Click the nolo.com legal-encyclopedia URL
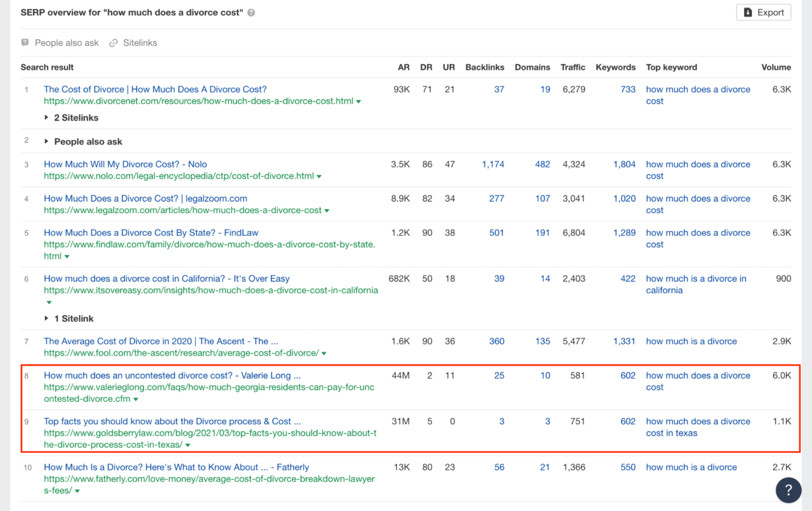The image size is (812, 511). pos(179,176)
